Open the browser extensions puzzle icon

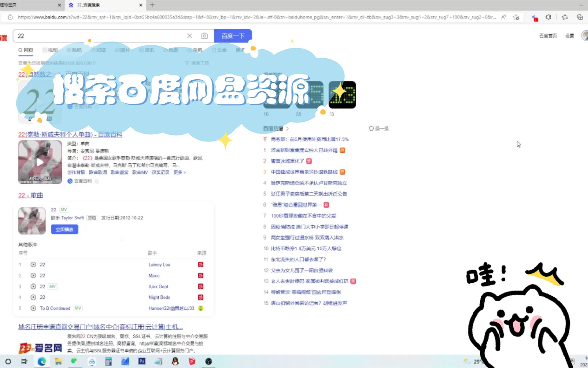[548, 17]
